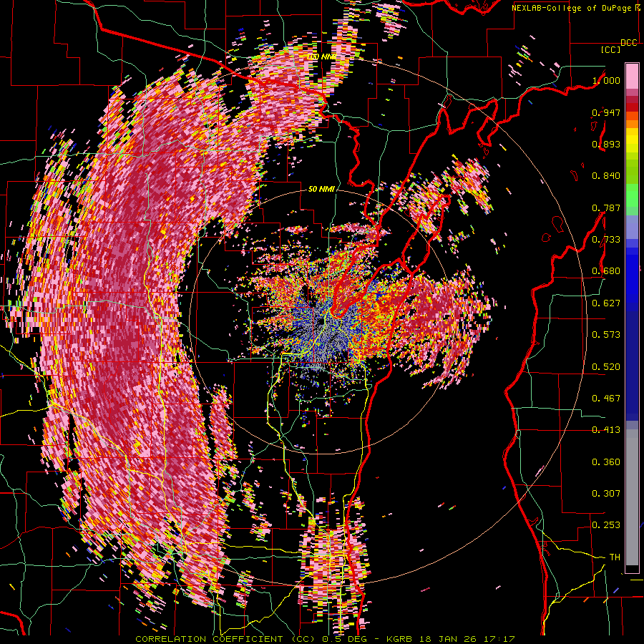
Task: Click the 0.947 scale label
Action: pos(606,112)
